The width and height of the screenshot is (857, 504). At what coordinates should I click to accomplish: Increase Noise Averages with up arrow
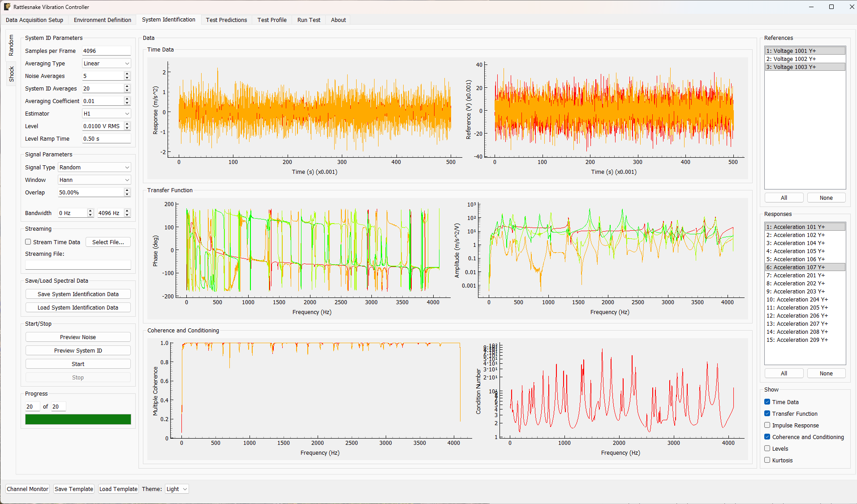[x=127, y=74]
